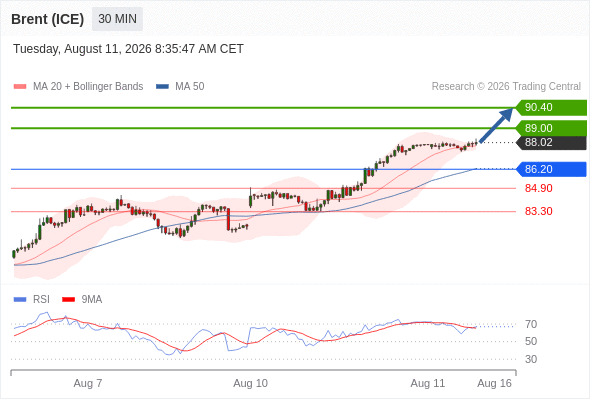This screenshot has height=400, width=590.
Task: Click the dark blue MA 50 swatch
Action: [163, 87]
